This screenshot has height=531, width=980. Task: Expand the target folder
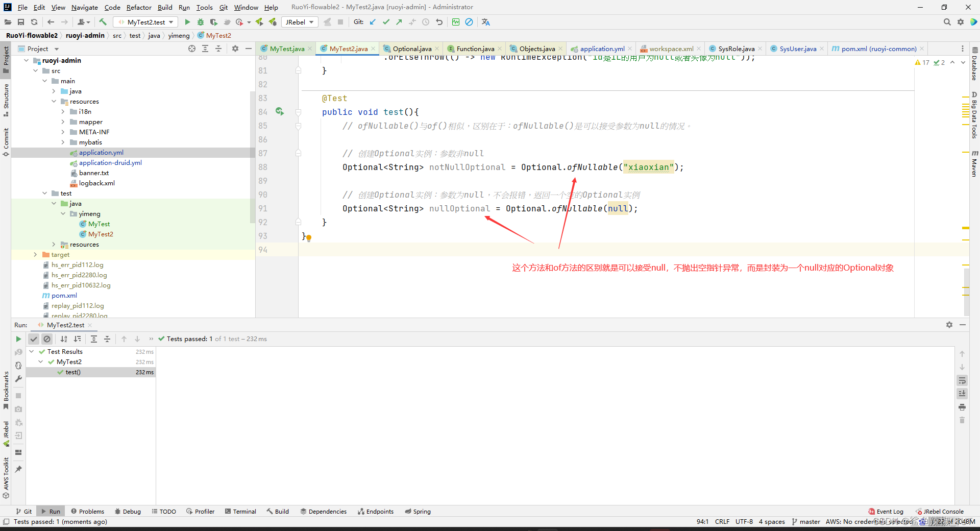pyautogui.click(x=35, y=254)
